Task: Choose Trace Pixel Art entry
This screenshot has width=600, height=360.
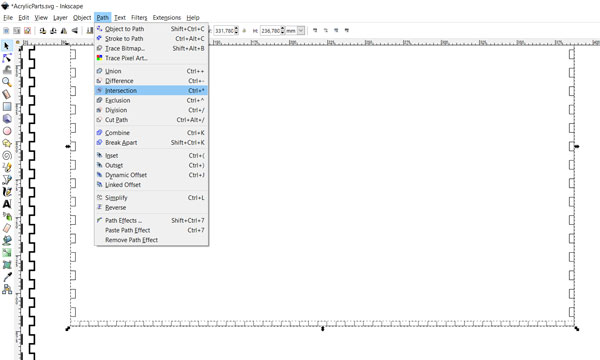Action: (151, 58)
